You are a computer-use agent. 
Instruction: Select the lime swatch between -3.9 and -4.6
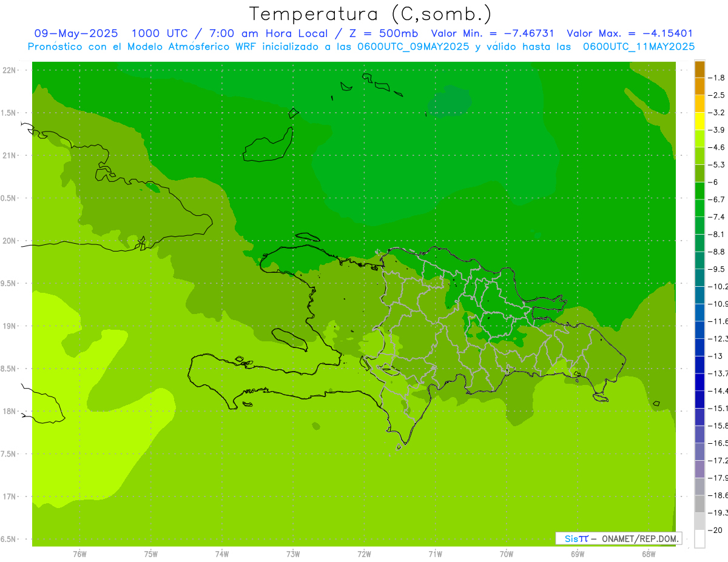699,139
